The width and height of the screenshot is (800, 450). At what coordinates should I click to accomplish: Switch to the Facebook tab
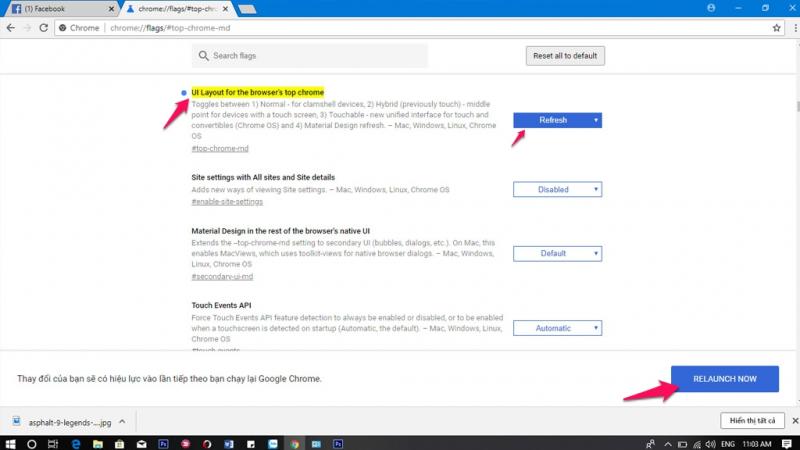coord(55,9)
